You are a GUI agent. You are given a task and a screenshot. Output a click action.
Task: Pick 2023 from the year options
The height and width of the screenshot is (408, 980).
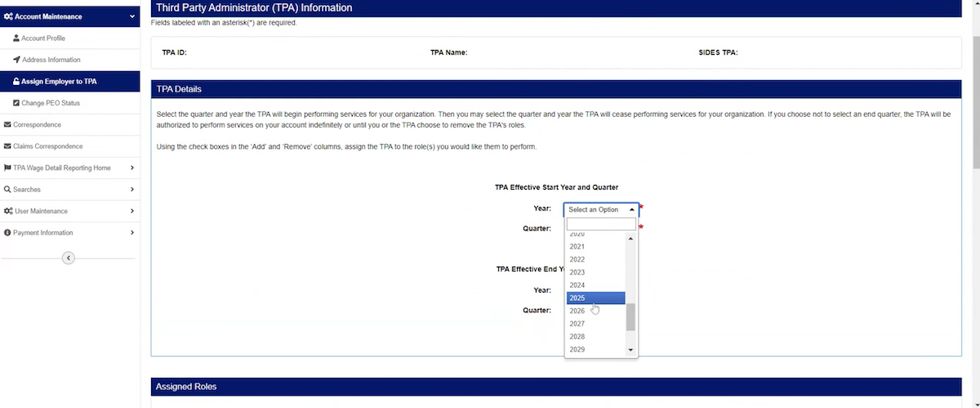click(595, 272)
